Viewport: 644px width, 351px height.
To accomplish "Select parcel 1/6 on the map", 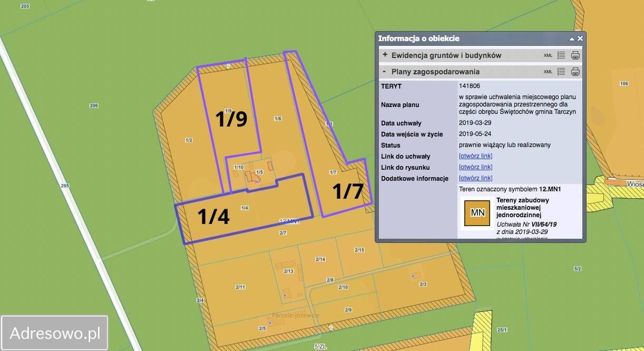I will 278,119.
